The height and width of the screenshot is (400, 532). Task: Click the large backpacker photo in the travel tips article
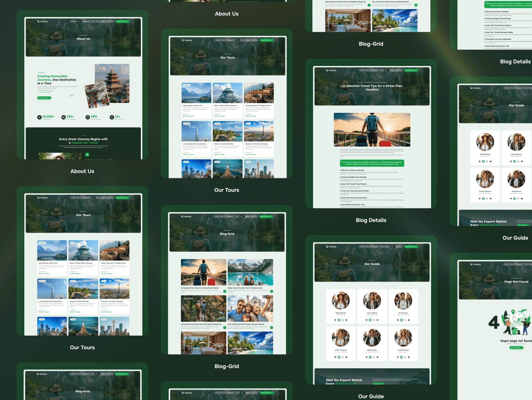point(372,130)
